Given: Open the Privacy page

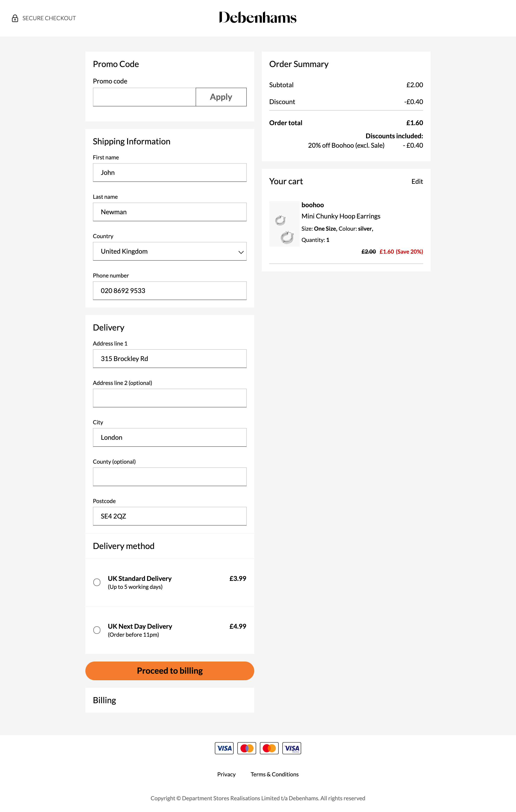Looking at the screenshot, I should point(226,774).
